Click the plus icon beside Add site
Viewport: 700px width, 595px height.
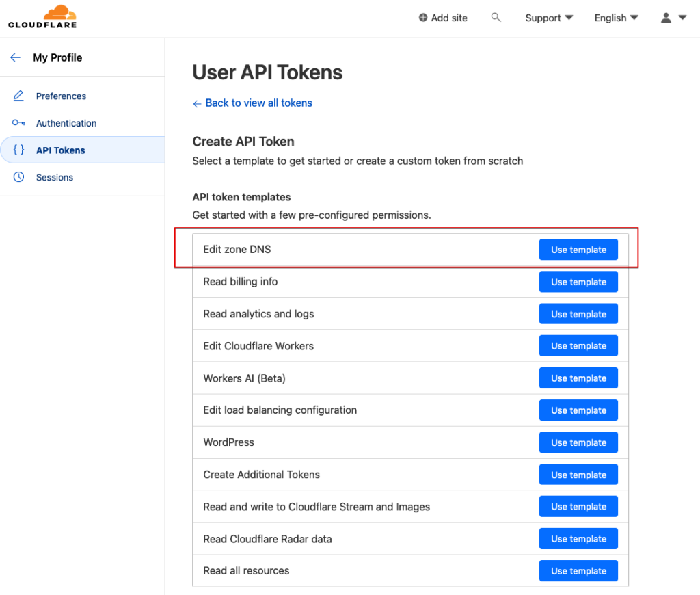422,18
